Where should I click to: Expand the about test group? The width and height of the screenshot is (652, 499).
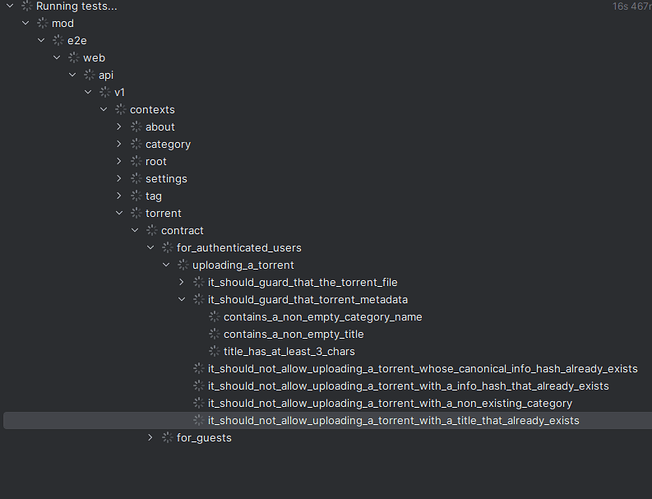(119, 126)
